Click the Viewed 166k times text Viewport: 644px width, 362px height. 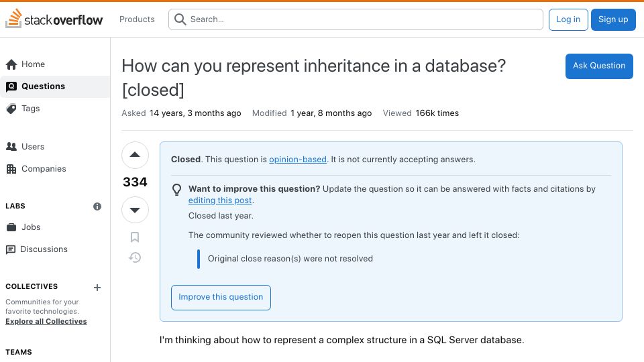(421, 113)
